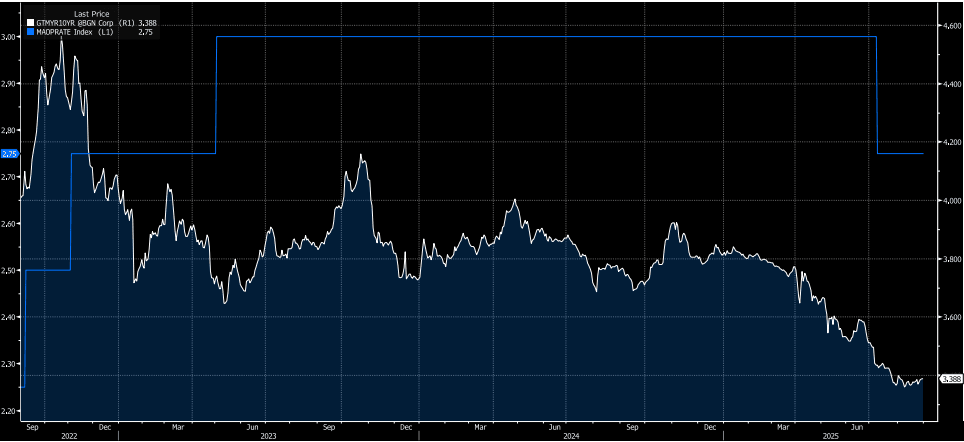Click the blue MAOPRATE legend color swatch
Screen dimensions: 964x442
pyautogui.click(x=30, y=31)
